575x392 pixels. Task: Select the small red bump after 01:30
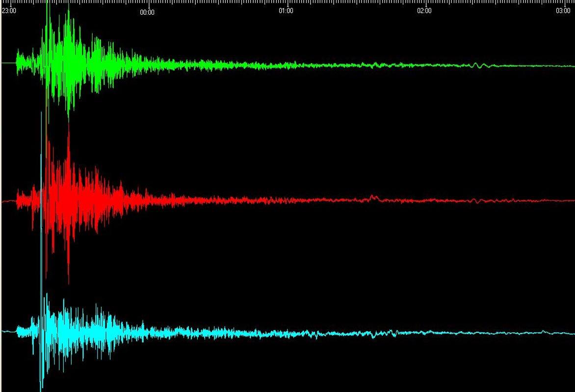coord(373,198)
